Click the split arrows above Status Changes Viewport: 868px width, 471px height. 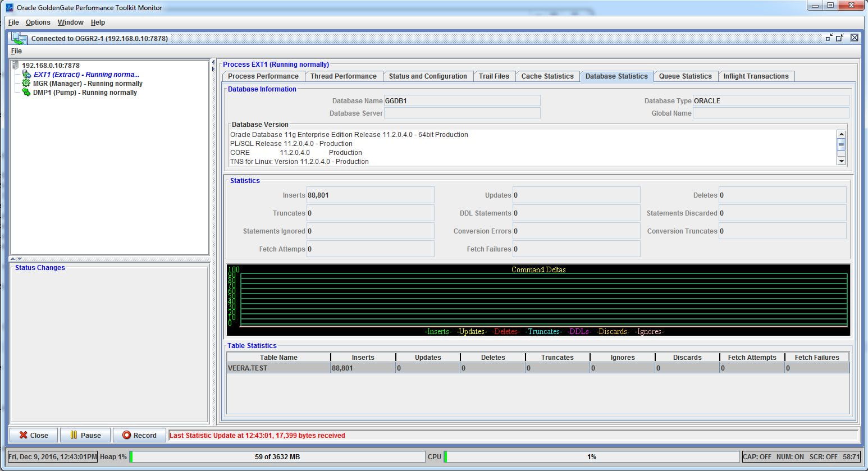click(x=16, y=259)
